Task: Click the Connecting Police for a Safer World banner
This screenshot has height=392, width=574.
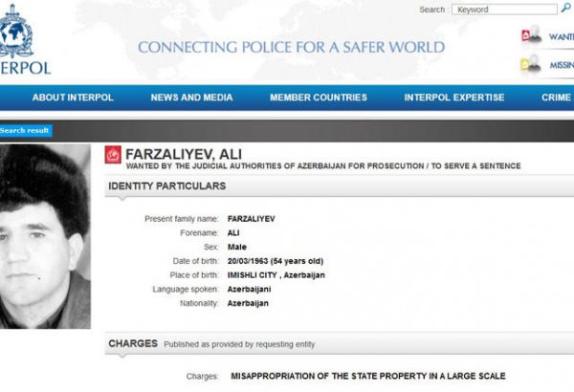Action: click(x=292, y=47)
